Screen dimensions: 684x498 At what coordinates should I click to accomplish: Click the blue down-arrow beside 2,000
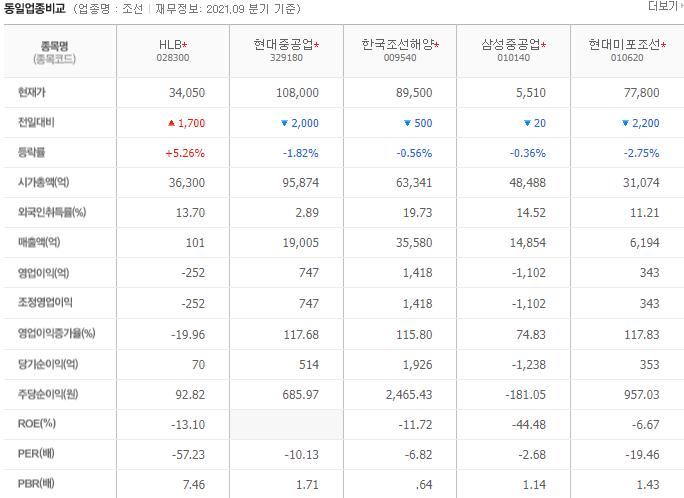[284, 123]
